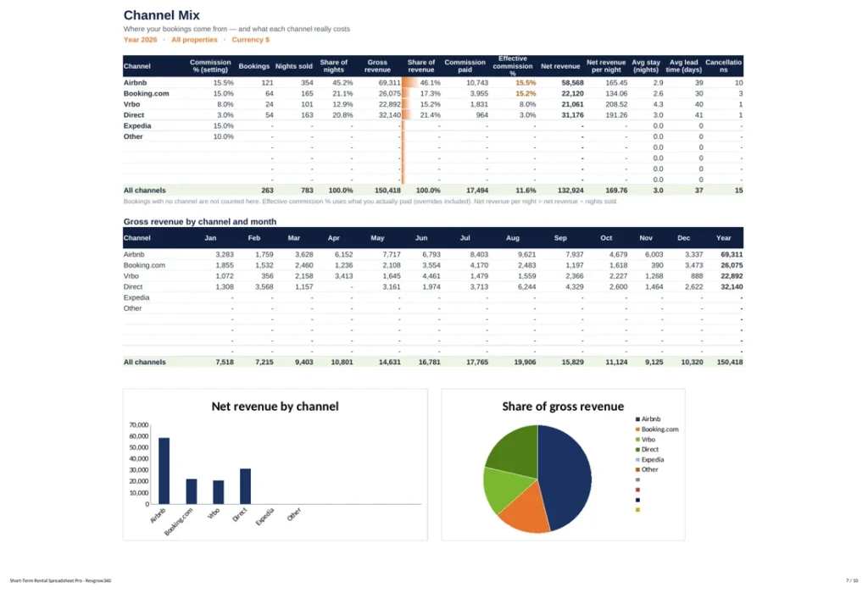The height and width of the screenshot is (593, 868).
Task: Click the Year column header in monthly table
Action: [x=724, y=238]
